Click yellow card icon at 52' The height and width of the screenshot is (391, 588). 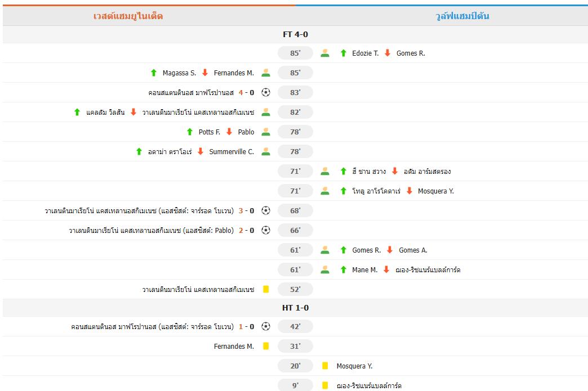point(266,289)
